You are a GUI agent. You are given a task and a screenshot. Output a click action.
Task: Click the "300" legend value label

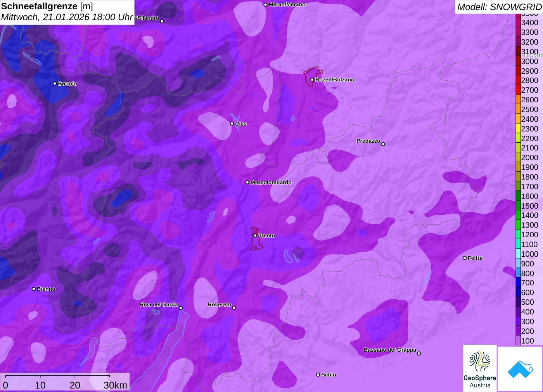tap(527, 321)
